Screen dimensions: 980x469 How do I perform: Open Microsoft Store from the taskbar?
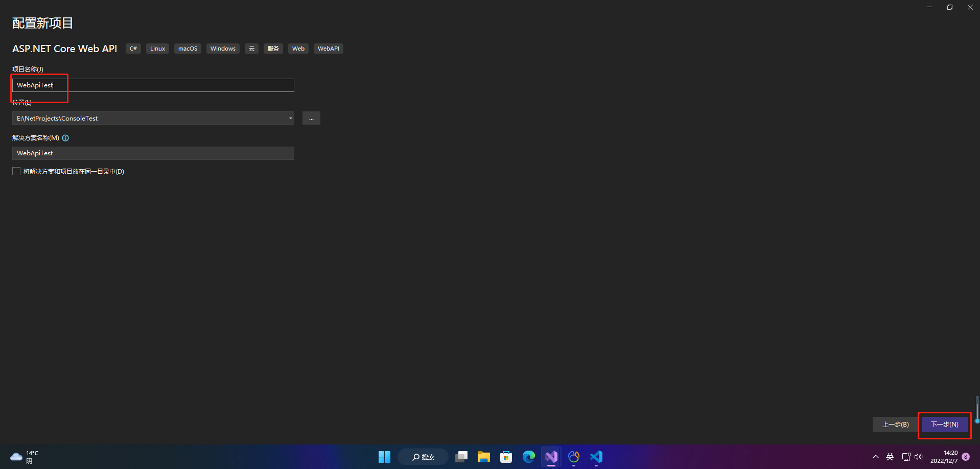[x=506, y=457]
